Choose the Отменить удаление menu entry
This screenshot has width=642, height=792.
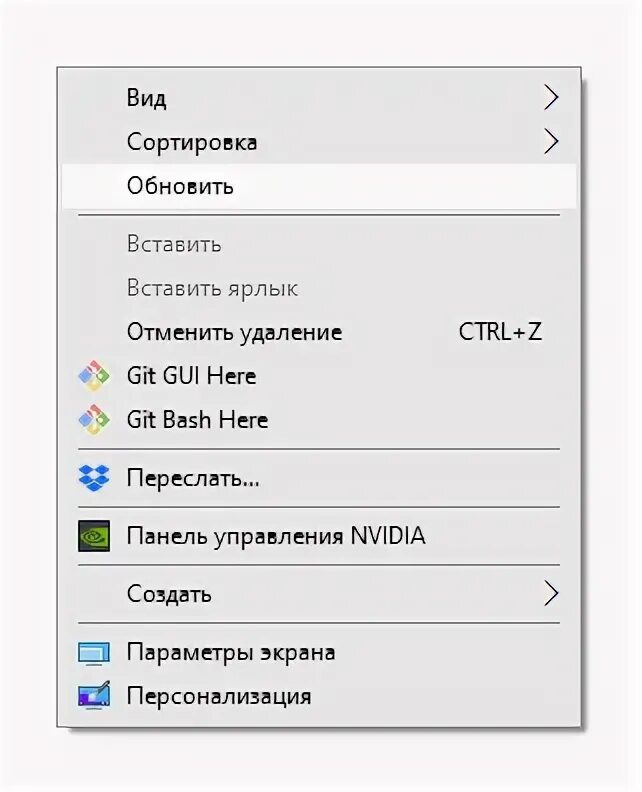coord(234,332)
